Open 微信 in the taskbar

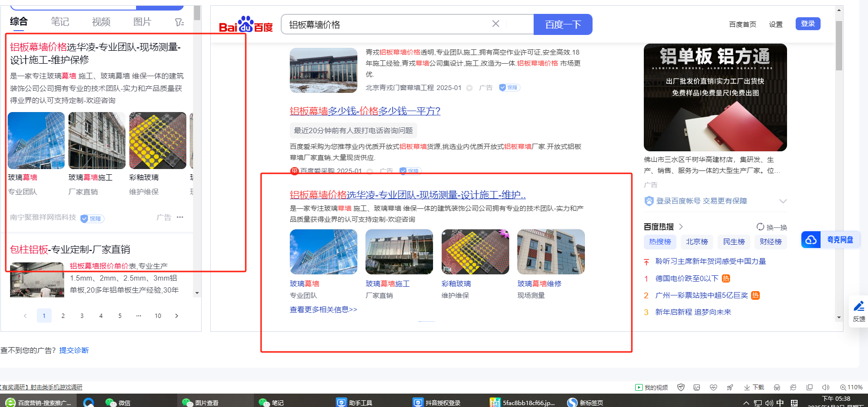(118, 402)
